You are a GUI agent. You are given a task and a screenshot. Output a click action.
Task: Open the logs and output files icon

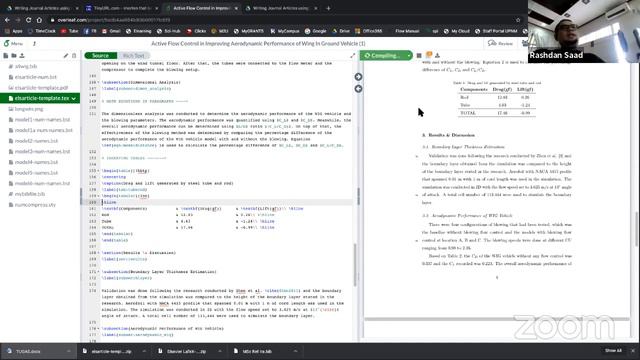coord(429,55)
